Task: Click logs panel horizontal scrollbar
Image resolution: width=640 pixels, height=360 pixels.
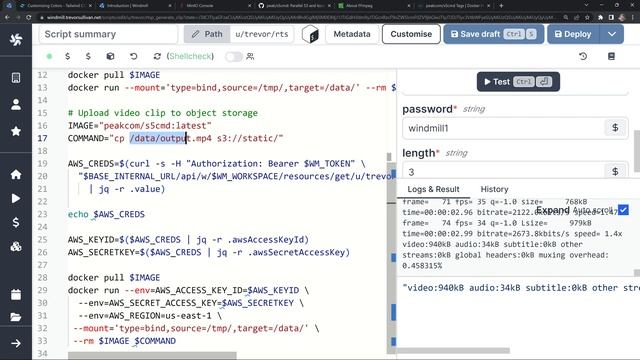Action: 453,351
